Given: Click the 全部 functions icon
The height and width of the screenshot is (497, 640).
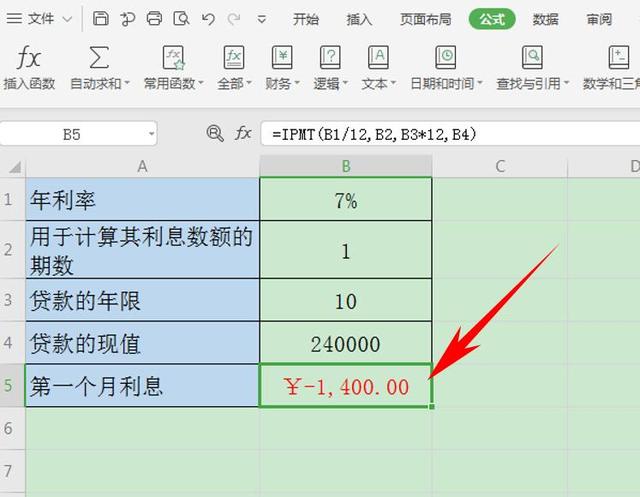Looking at the screenshot, I should 234,57.
